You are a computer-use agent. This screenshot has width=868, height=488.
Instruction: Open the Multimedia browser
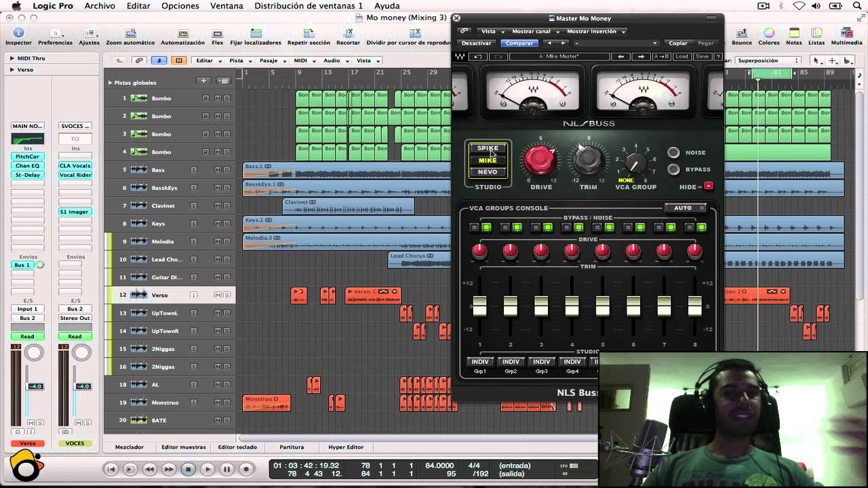tap(846, 37)
